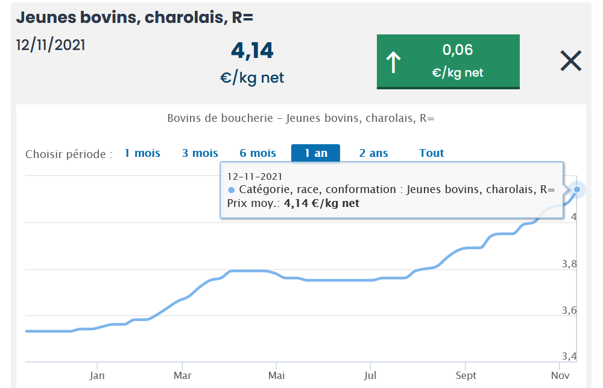Click the Sept x-axis label
This screenshot has width=603, height=388.
pos(466,375)
